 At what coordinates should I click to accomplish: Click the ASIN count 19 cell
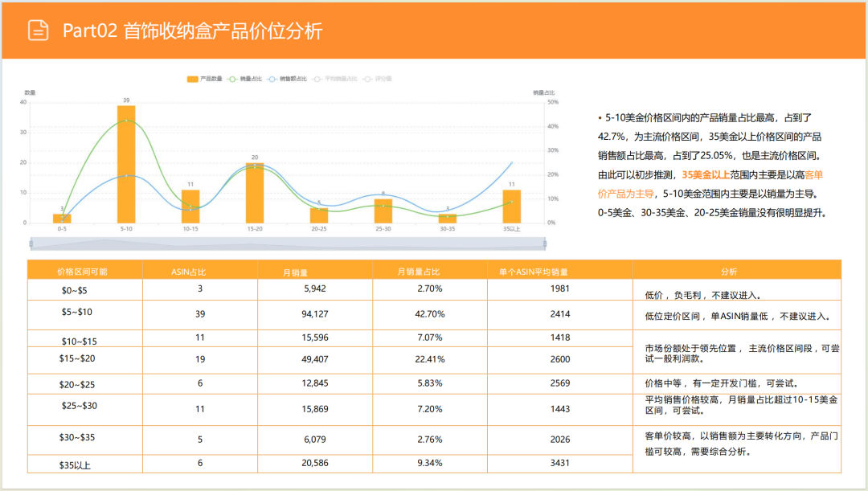200,359
